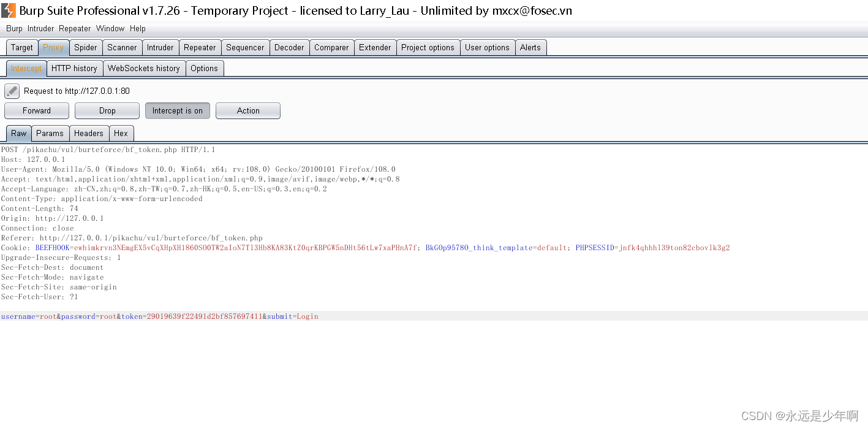The width and height of the screenshot is (868, 428).
Task: Open the HTTP history sub-tab
Action: click(74, 68)
